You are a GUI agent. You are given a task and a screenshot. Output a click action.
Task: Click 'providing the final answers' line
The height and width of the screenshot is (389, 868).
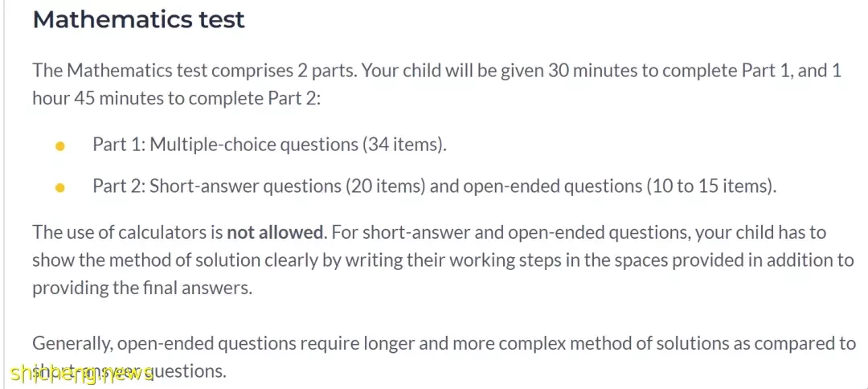coord(141,289)
